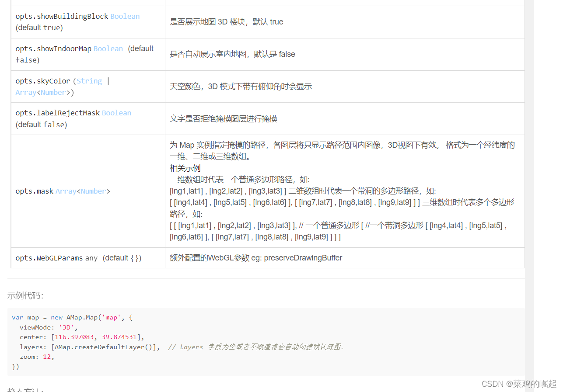The image size is (563, 392).
Task: Click the Array type link for opts.mask
Action: point(66,191)
